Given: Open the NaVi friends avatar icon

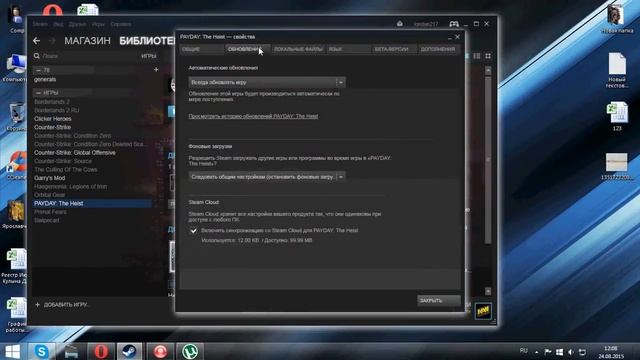Looking at the screenshot, I should click(483, 311).
